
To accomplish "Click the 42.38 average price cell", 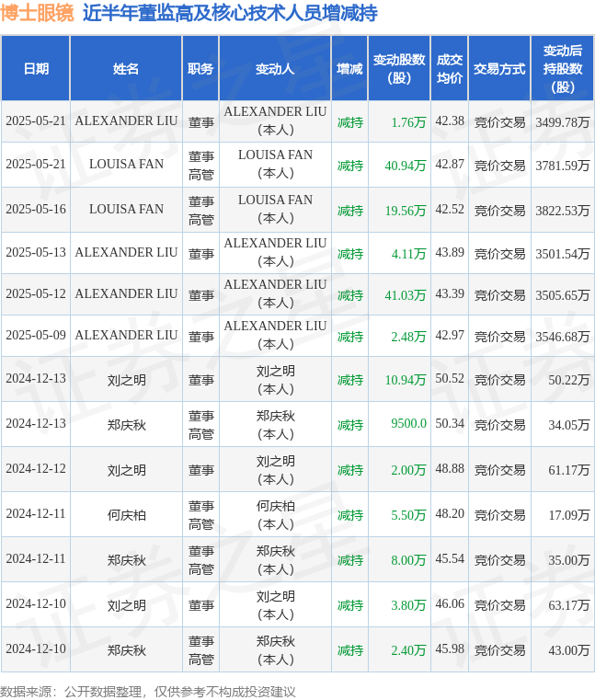I will 450,121.
